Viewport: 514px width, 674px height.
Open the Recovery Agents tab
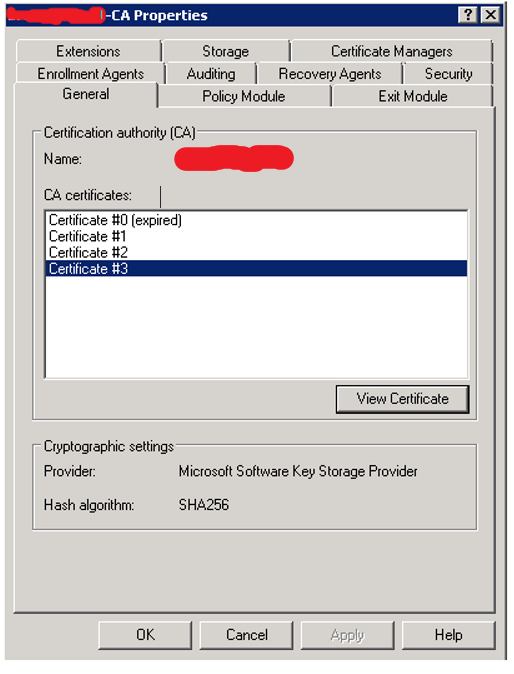(x=330, y=74)
